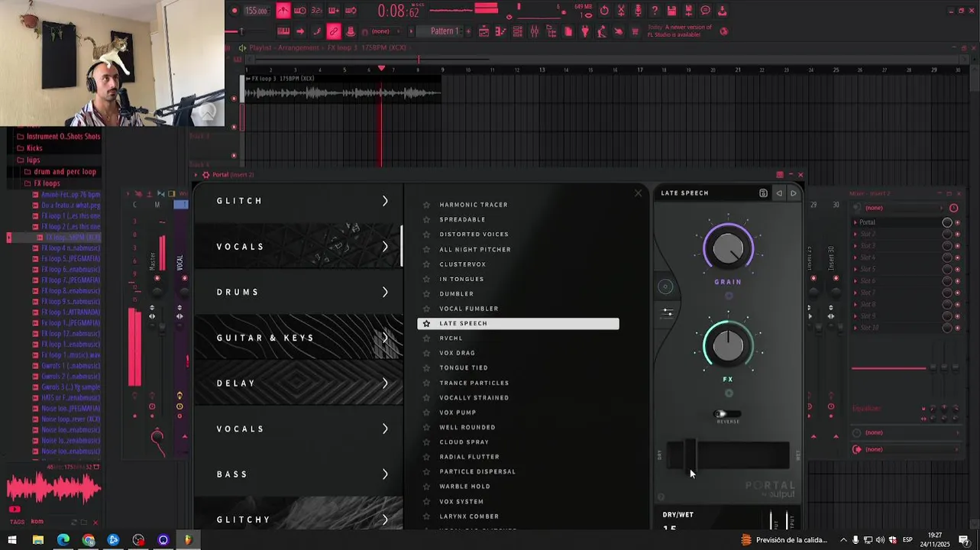
Task: Click the tempo field showing 155
Action: 255,11
